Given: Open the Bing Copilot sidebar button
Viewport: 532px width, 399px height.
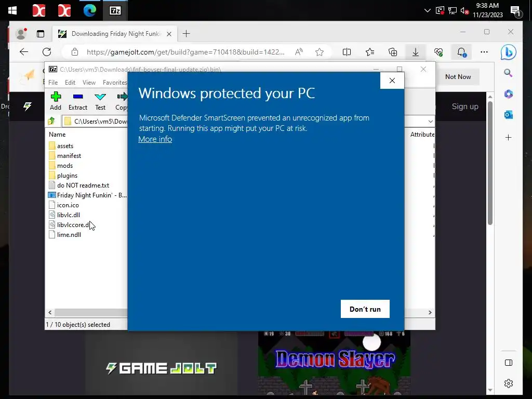Looking at the screenshot, I should [x=508, y=52].
